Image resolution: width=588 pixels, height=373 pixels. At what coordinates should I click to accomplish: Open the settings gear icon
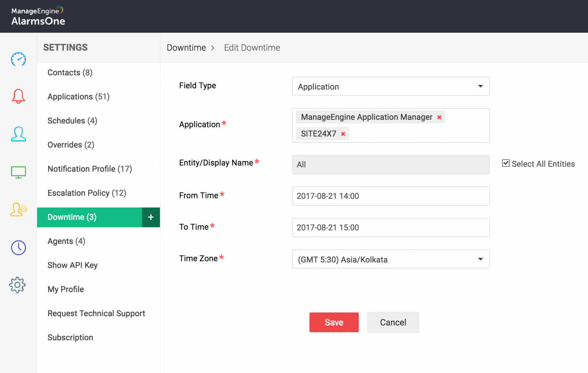pos(18,285)
